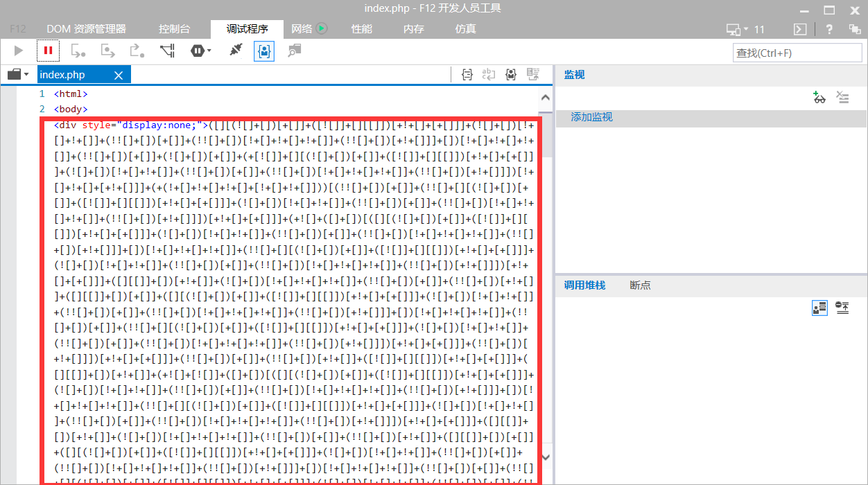Toggle the call stack library frames icon
The width and height of the screenshot is (868, 485).
(x=819, y=308)
